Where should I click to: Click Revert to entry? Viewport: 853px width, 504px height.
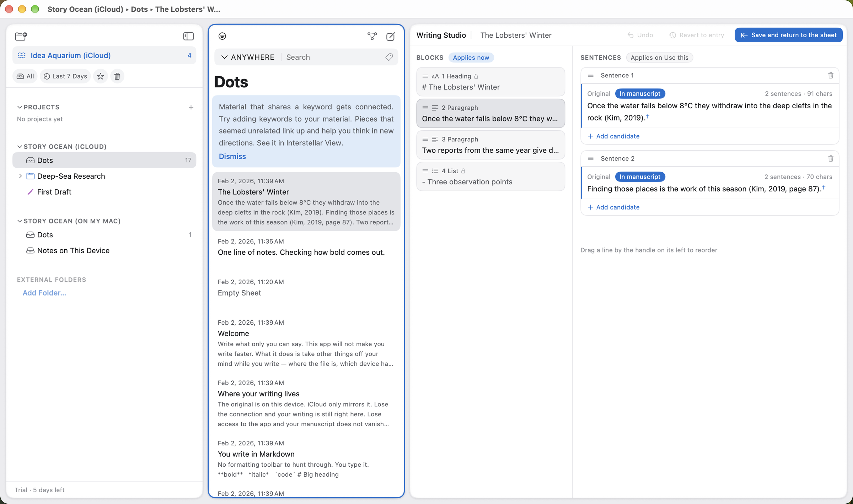(697, 35)
